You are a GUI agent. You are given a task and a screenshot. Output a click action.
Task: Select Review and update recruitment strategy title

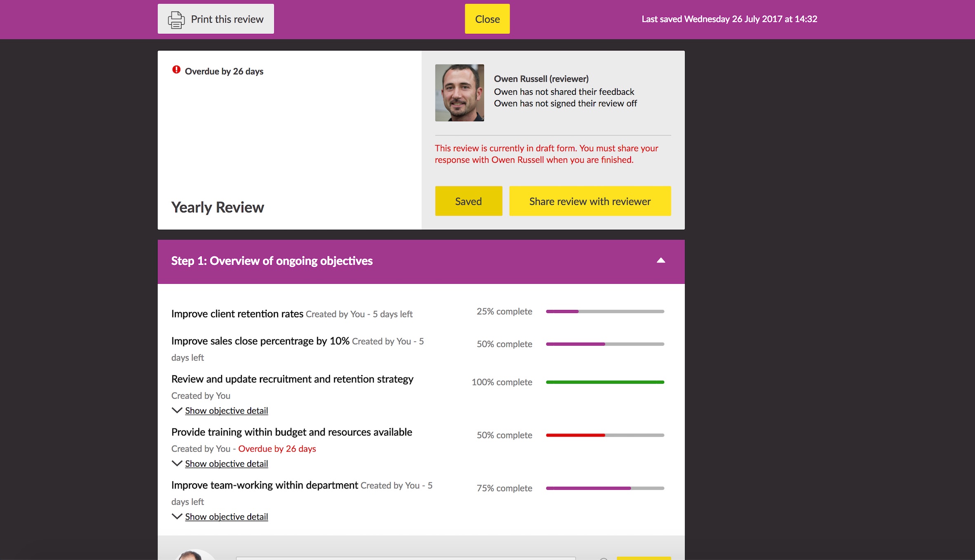tap(292, 379)
